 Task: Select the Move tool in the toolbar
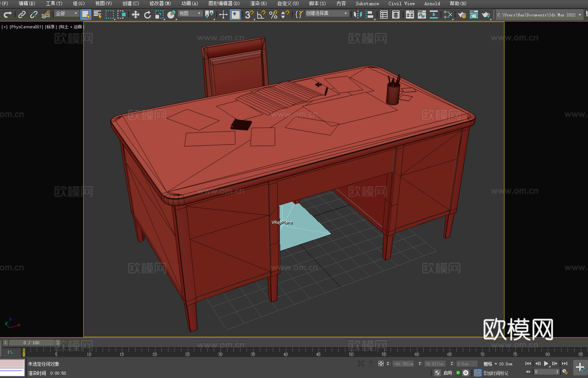tap(135, 14)
